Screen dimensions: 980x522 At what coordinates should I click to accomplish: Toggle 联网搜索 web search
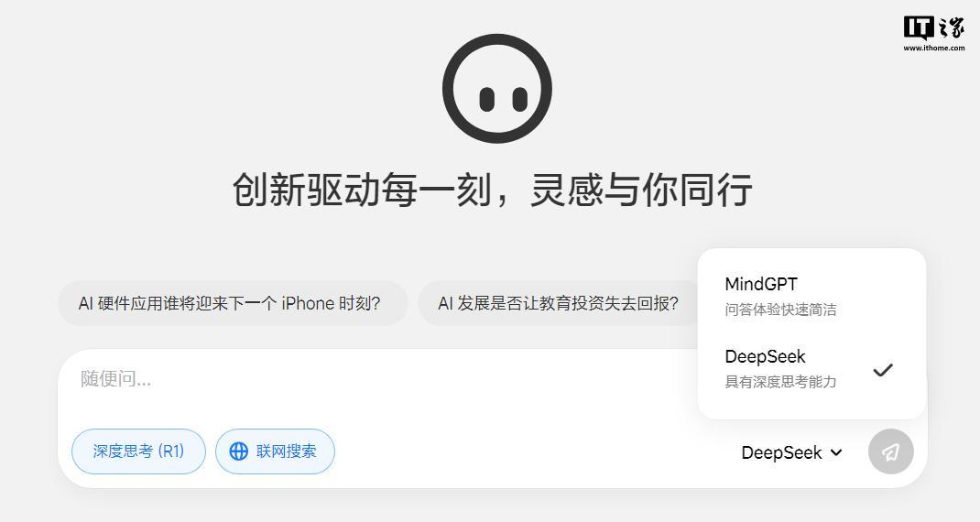pyautogui.click(x=275, y=451)
